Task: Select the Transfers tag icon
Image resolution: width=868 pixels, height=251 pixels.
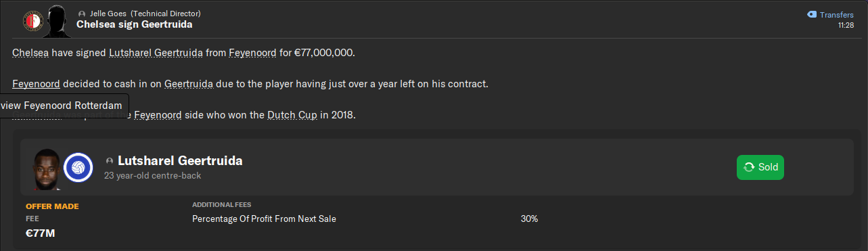Action: tap(812, 14)
